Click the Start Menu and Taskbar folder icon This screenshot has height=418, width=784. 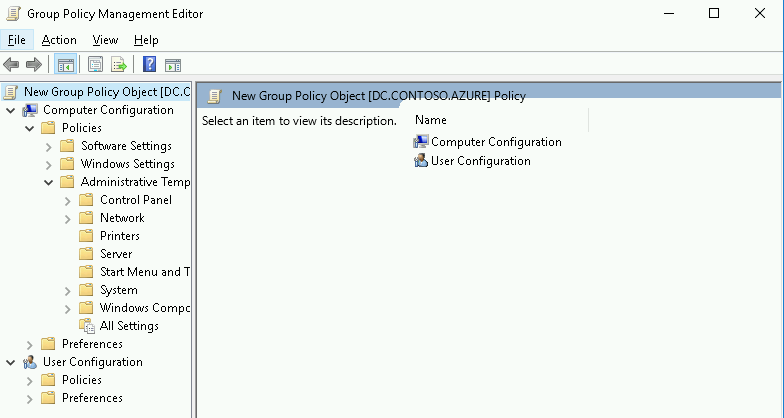[x=86, y=272]
